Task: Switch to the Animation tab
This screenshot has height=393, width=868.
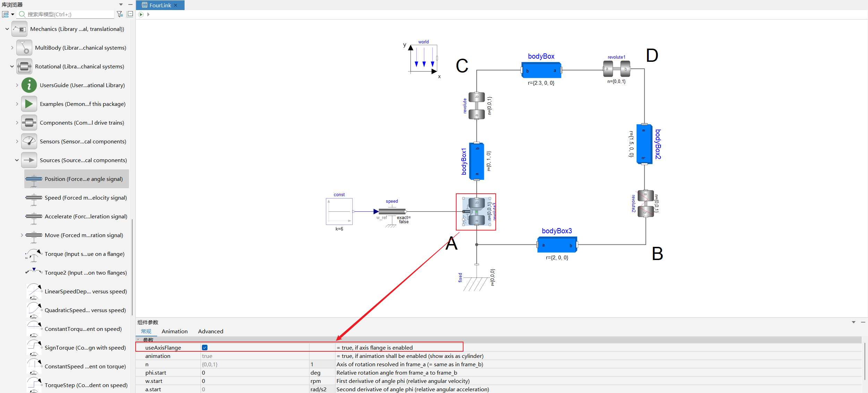Action: (x=175, y=332)
